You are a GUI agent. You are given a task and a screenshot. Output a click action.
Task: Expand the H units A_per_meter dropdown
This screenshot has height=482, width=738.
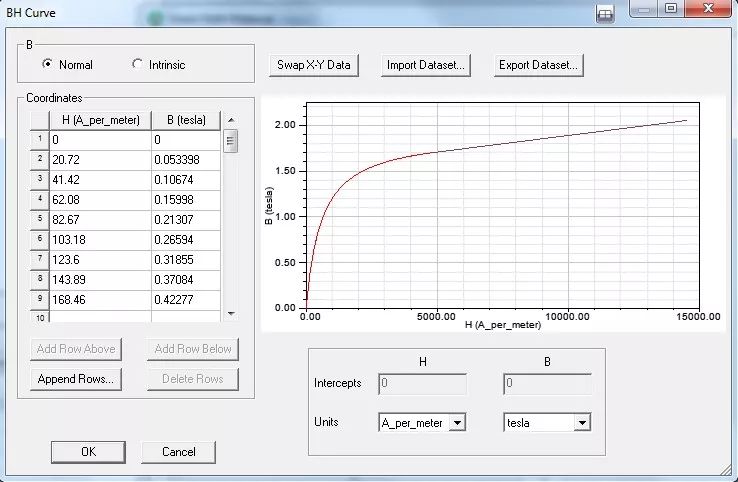pos(457,423)
